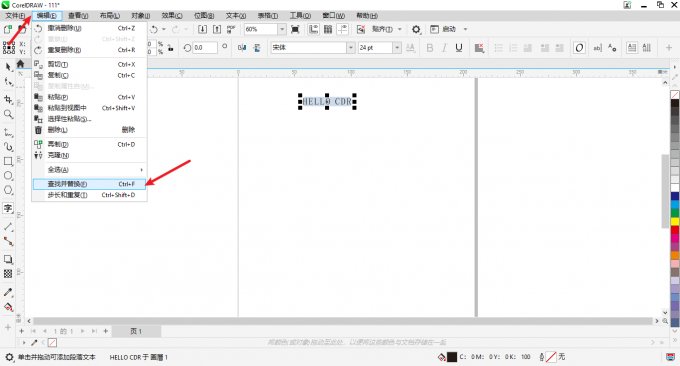The height and width of the screenshot is (366, 680).
Task: Click the Full-screen preview icon
Action: click(295, 29)
